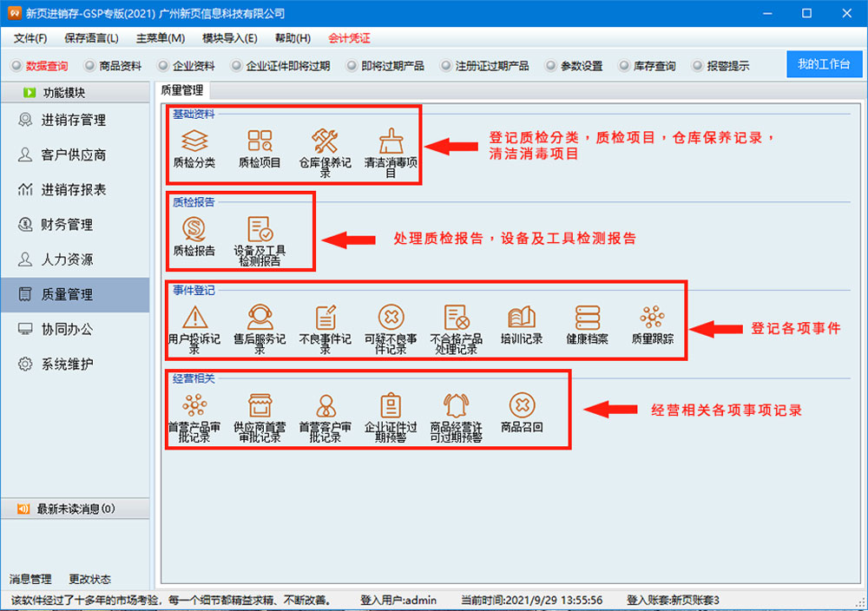Click the 售后服务记录 headset icon
Screen dimensions: 868x611
pos(260,318)
